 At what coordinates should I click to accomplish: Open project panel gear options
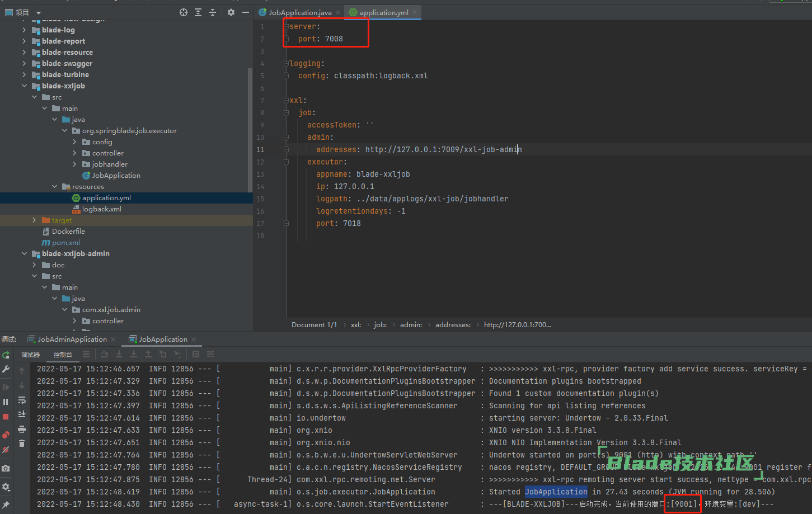231,12
